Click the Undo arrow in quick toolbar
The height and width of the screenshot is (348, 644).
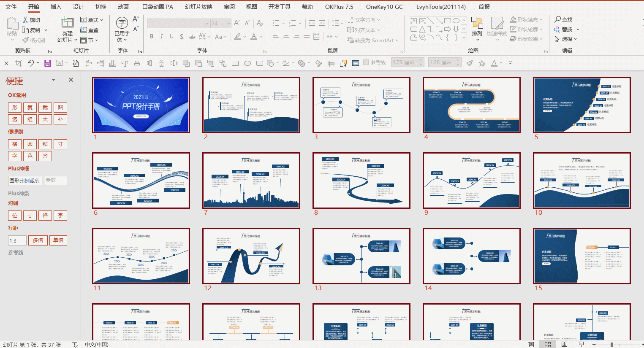point(30,63)
